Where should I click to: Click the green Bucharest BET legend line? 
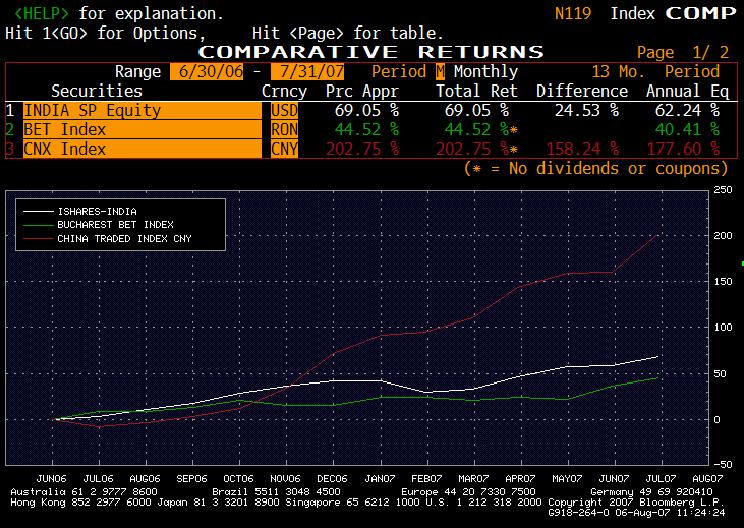(38, 225)
